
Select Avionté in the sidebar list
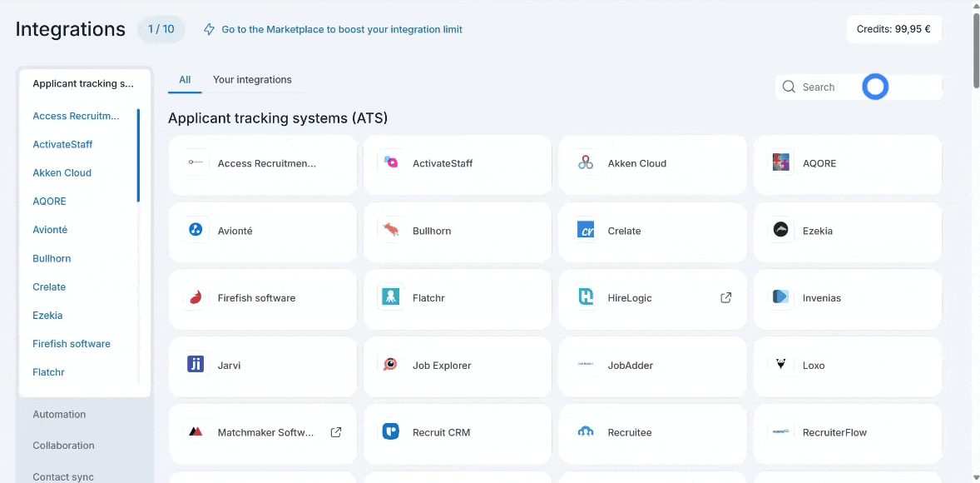click(50, 230)
